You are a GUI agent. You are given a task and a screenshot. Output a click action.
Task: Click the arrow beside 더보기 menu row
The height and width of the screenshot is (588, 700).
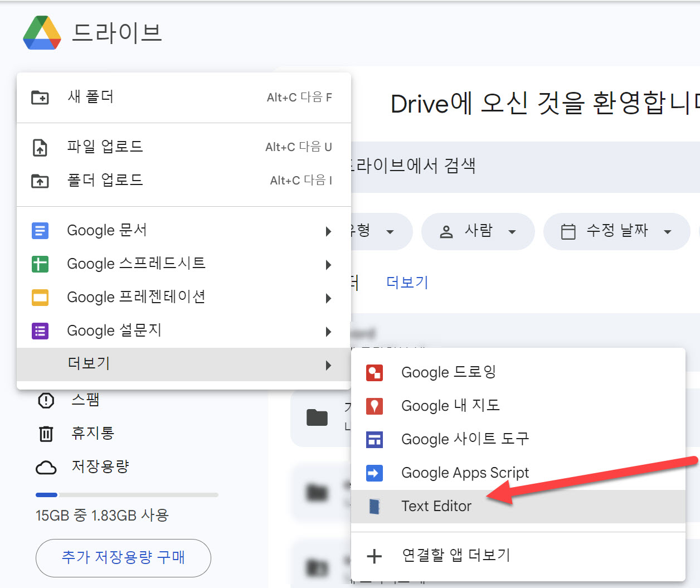point(328,366)
